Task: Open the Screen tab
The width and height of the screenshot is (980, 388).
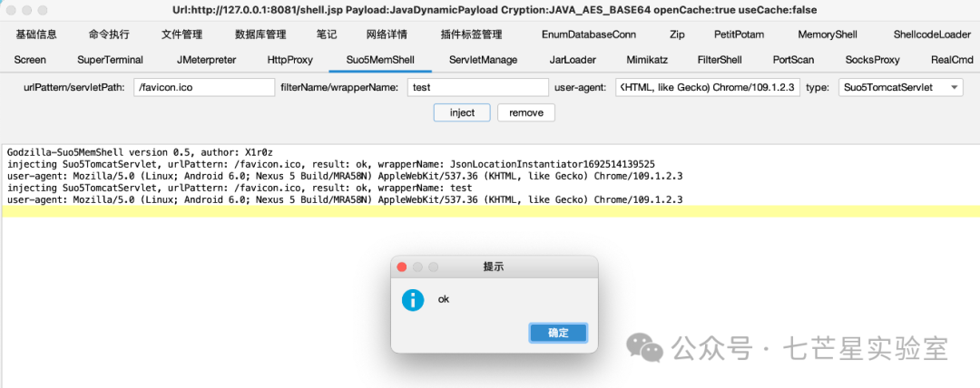Action: coord(30,60)
